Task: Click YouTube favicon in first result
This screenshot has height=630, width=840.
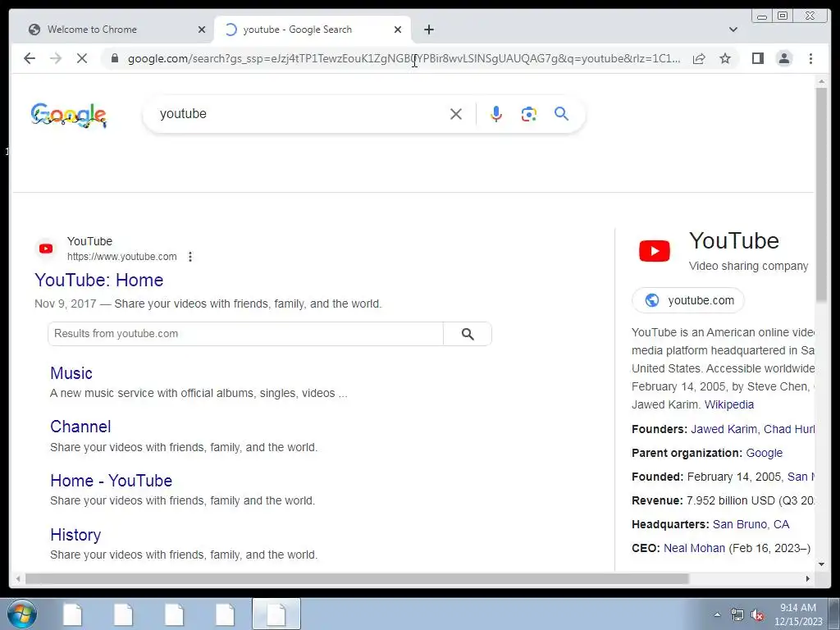Action: [x=46, y=249]
